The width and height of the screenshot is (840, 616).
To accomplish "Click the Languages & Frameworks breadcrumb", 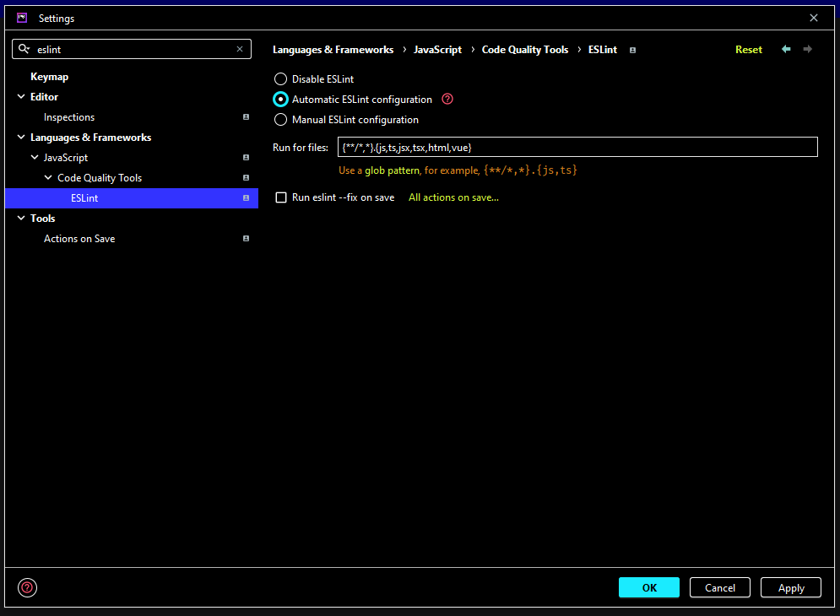I will [x=333, y=50].
